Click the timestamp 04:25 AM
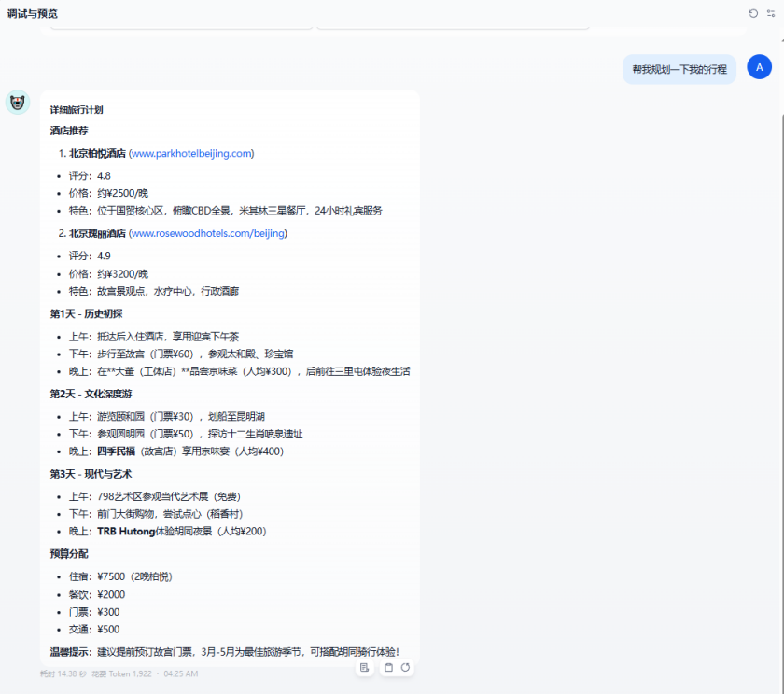784x694 pixels. tap(180, 674)
